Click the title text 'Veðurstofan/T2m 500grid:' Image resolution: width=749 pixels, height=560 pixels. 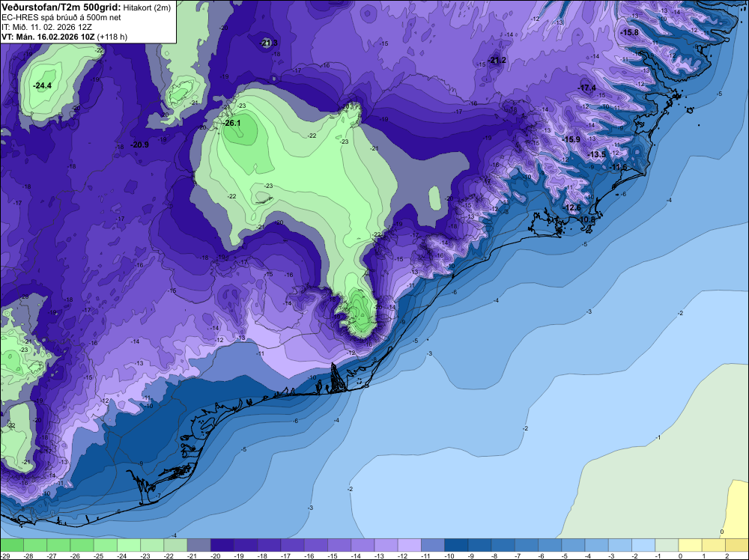click(61, 7)
